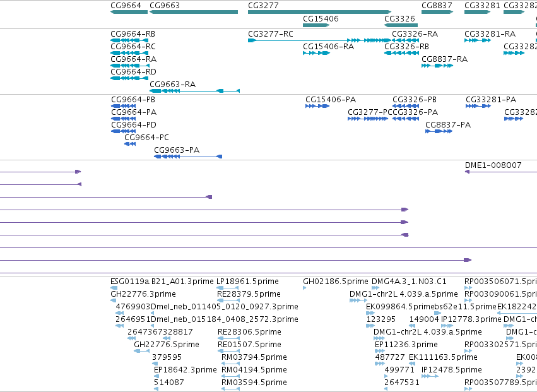Click transcript label CG9664-RD
537x392 pixels.
(133, 72)
